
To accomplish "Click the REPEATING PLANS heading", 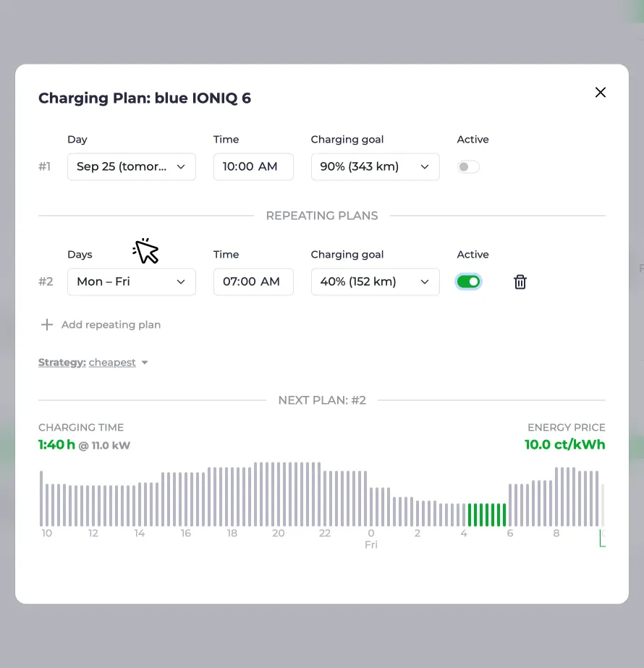I will pyautogui.click(x=321, y=216).
